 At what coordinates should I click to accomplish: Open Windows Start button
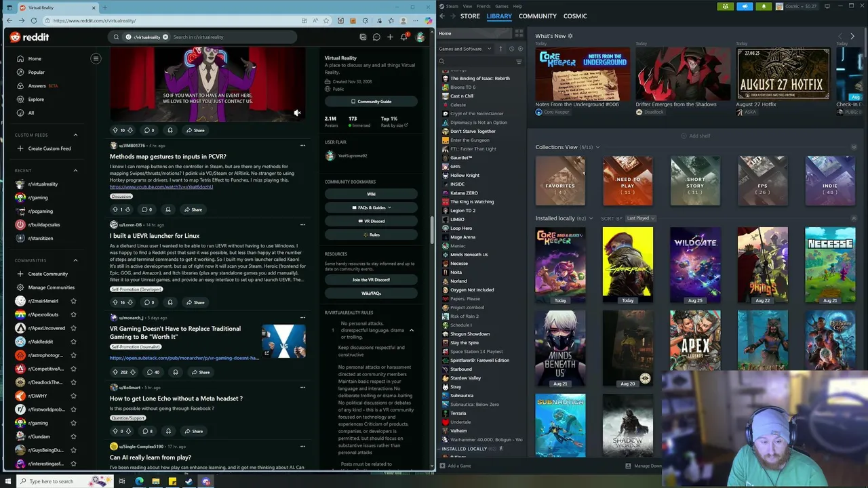tap(7, 481)
